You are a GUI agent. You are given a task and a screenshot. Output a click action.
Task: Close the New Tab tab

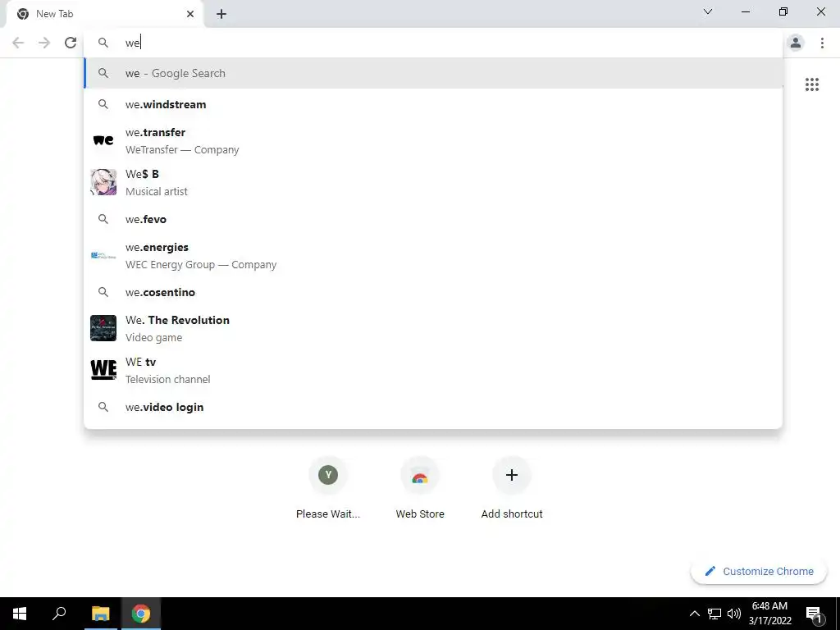click(x=190, y=14)
